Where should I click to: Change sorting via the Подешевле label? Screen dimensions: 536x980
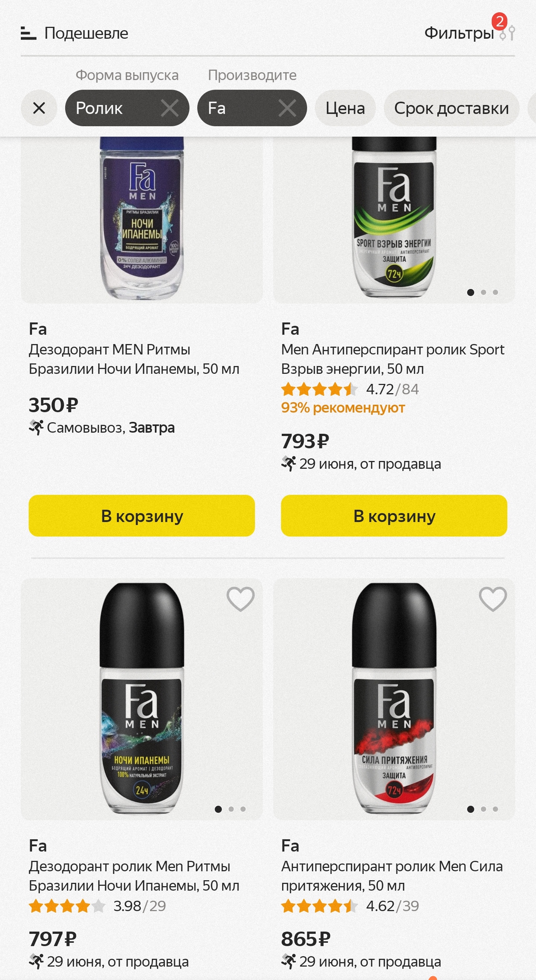pos(86,34)
